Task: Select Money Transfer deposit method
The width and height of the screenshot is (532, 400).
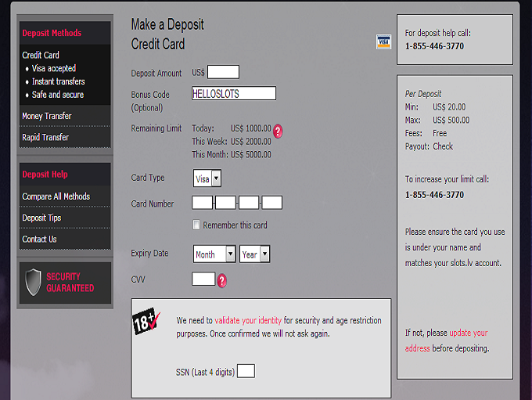Action: pyautogui.click(x=47, y=116)
